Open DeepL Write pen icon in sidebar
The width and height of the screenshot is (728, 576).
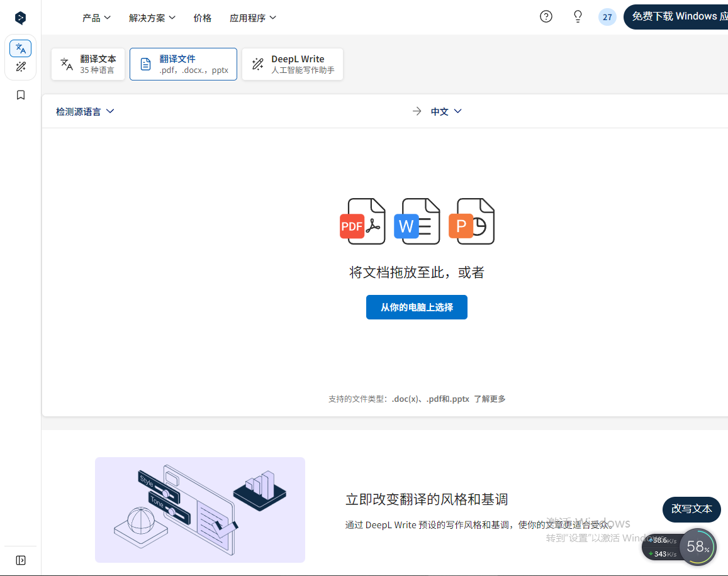click(x=20, y=67)
